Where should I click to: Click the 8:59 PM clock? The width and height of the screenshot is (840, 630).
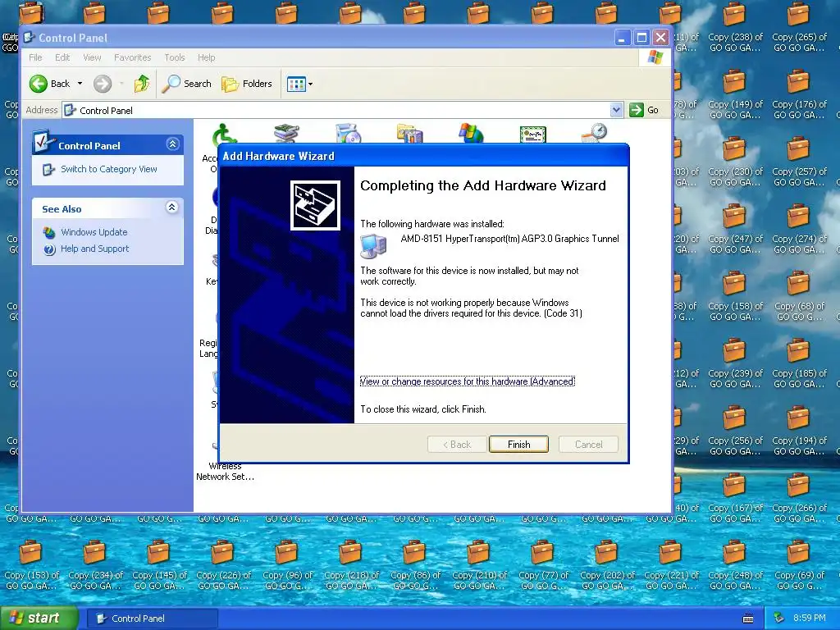(809, 619)
